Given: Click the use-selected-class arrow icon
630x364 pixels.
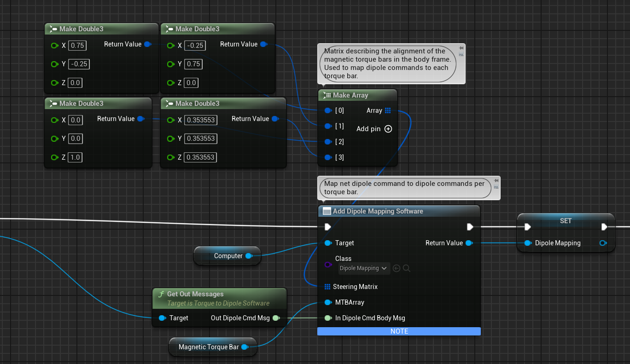Looking at the screenshot, I should pos(397,268).
